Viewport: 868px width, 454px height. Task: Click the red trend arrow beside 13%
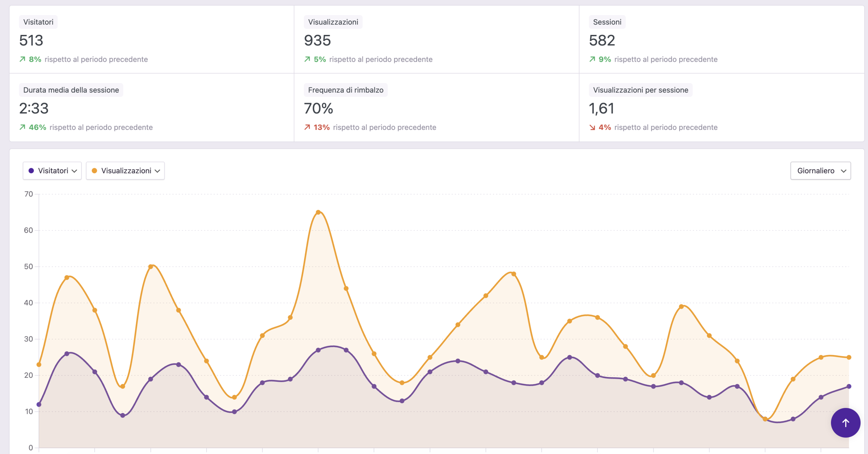click(x=307, y=127)
